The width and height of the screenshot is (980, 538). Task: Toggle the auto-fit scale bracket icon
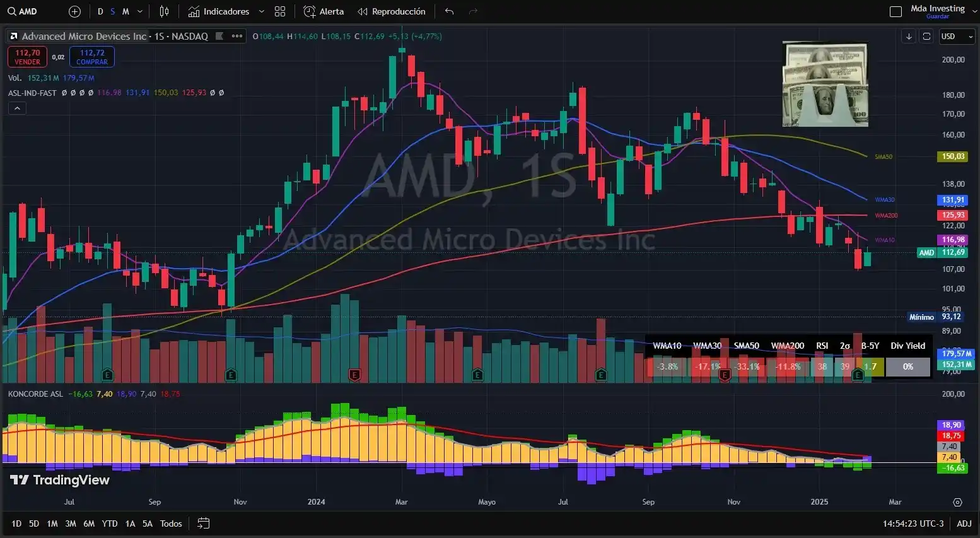click(x=926, y=36)
